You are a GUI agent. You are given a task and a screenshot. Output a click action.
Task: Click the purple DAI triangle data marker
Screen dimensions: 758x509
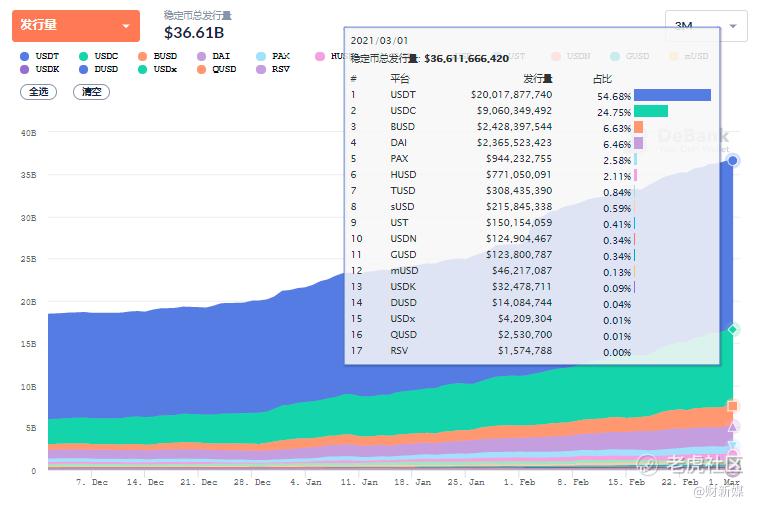click(x=733, y=426)
